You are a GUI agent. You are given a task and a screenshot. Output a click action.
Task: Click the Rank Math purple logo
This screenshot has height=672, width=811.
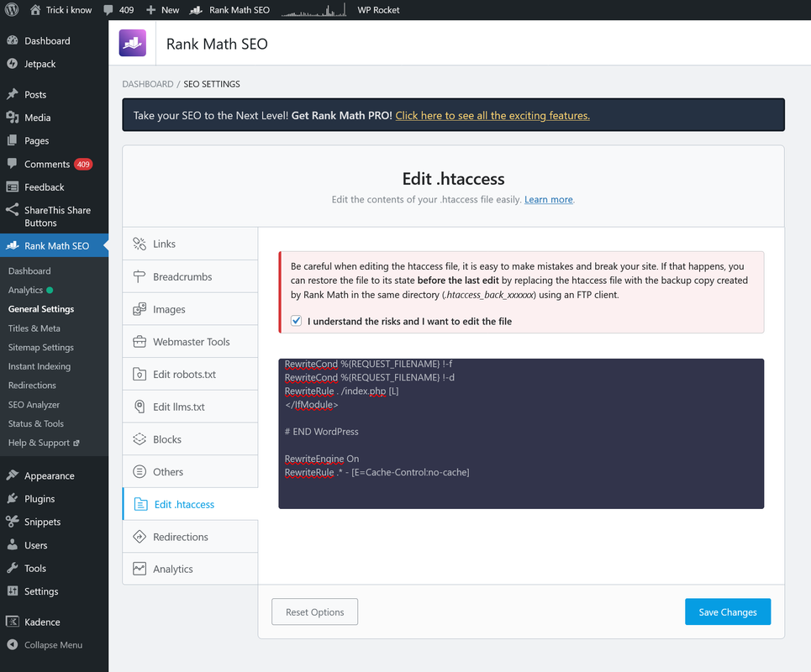[x=133, y=43]
